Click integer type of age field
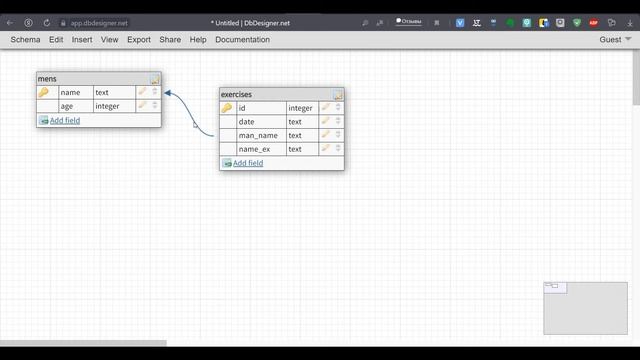 pyautogui.click(x=114, y=106)
